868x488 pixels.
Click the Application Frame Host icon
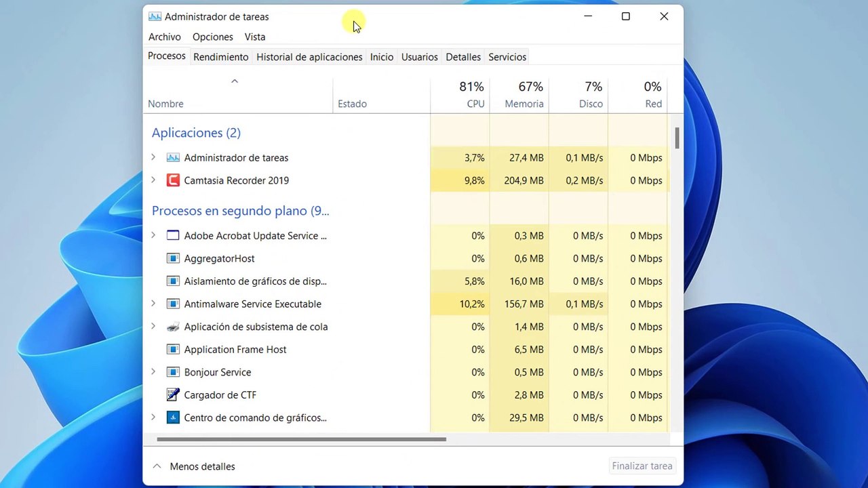[x=173, y=350]
